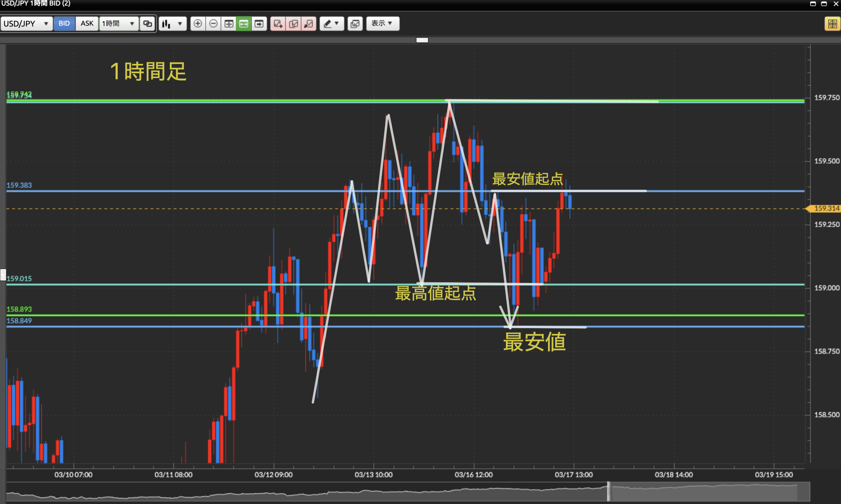Click the add new chart icon
The image size is (841, 504).
click(278, 23)
